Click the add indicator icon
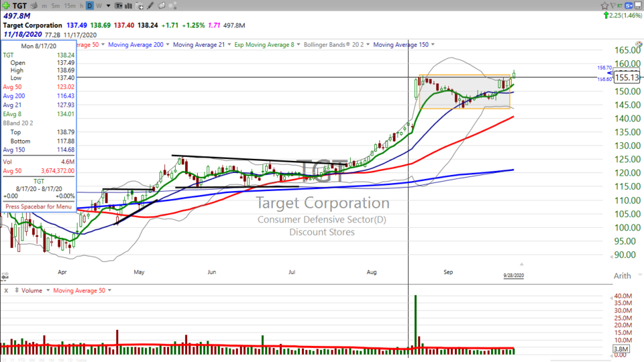The width and height of the screenshot is (644, 362). pyautogui.click(x=140, y=6)
